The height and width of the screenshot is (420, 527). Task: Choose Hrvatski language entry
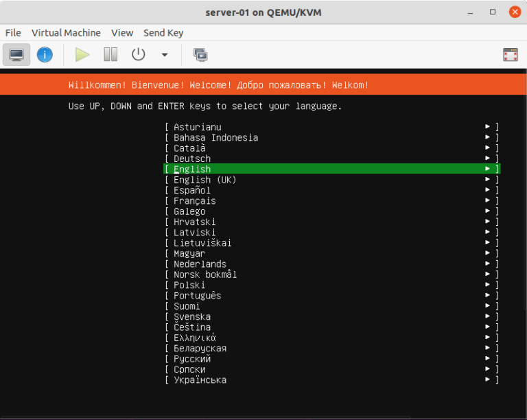pos(331,222)
